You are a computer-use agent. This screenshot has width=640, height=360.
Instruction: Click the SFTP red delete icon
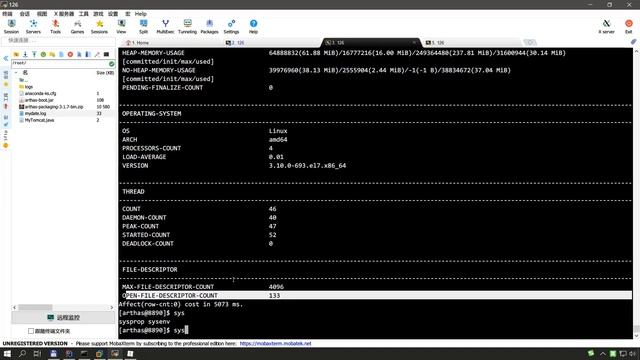click(x=70, y=54)
